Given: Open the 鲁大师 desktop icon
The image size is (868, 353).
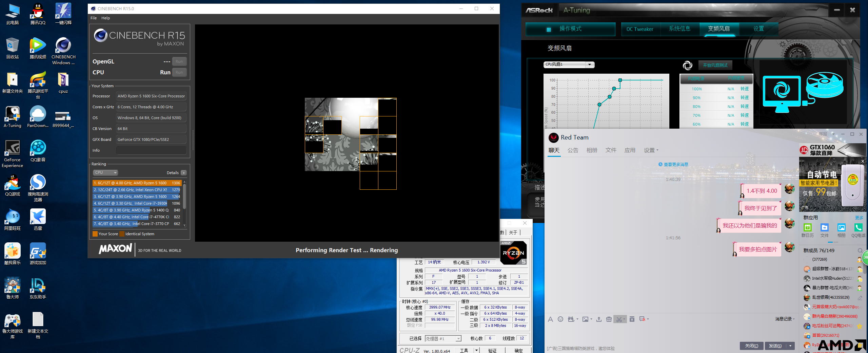Looking at the screenshot, I should (x=13, y=288).
